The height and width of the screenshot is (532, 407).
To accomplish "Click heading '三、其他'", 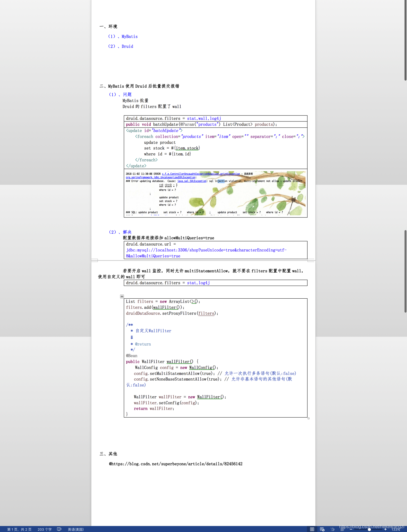I will (108, 454).
